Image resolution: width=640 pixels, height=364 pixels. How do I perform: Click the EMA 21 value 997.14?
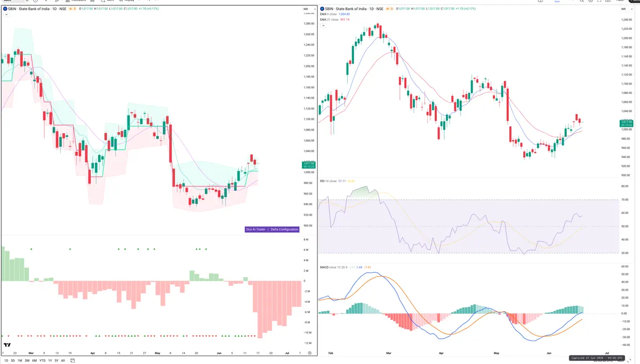tap(345, 20)
